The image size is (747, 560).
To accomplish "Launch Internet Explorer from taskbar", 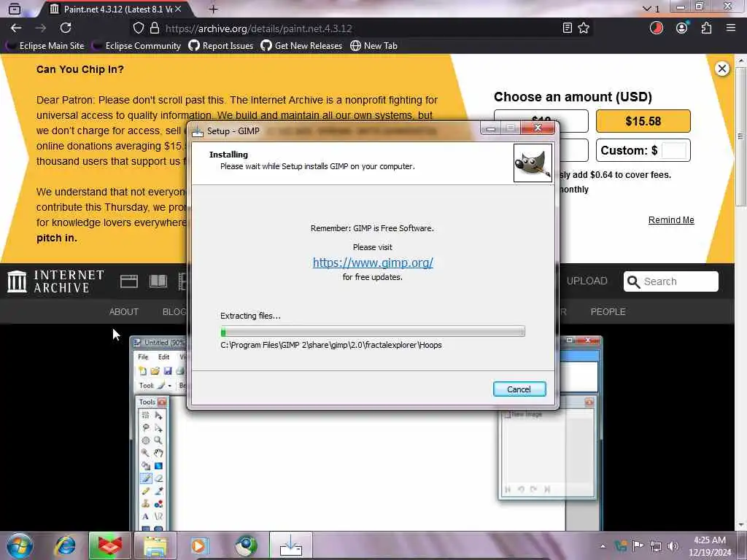I will (x=66, y=545).
